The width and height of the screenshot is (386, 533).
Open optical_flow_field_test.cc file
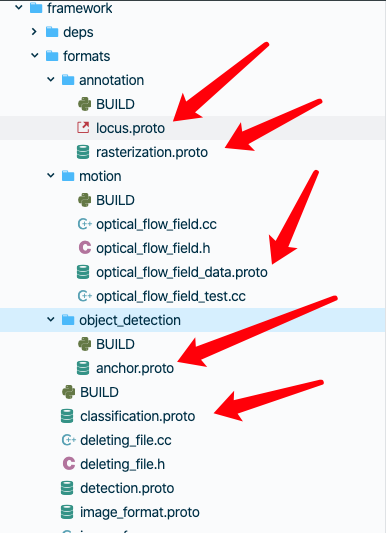pyautogui.click(x=171, y=296)
